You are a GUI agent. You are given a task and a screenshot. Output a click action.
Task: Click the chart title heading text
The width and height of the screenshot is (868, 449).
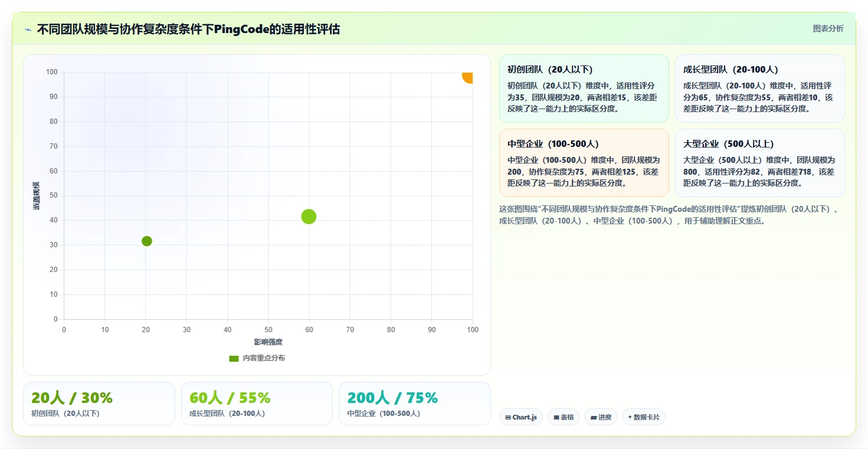[x=188, y=29]
